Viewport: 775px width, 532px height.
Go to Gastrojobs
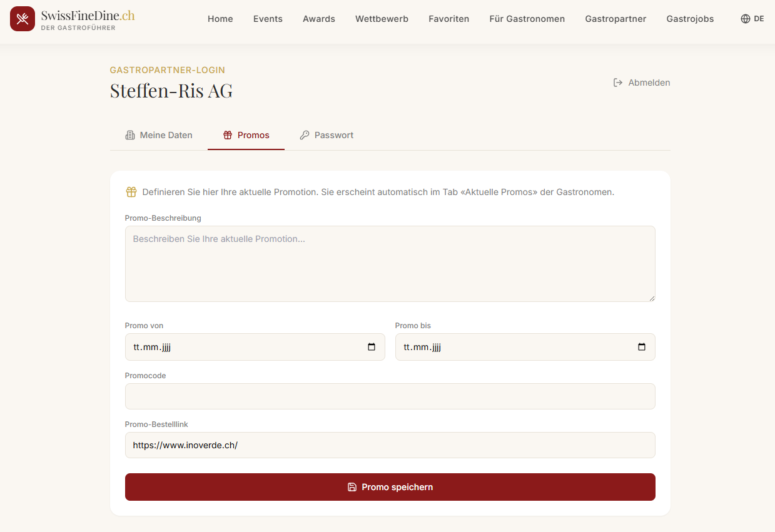[690, 19]
